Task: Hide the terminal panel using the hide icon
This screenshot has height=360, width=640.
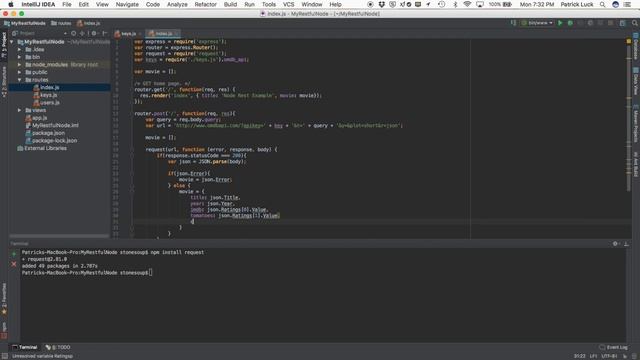Action: tap(626, 244)
